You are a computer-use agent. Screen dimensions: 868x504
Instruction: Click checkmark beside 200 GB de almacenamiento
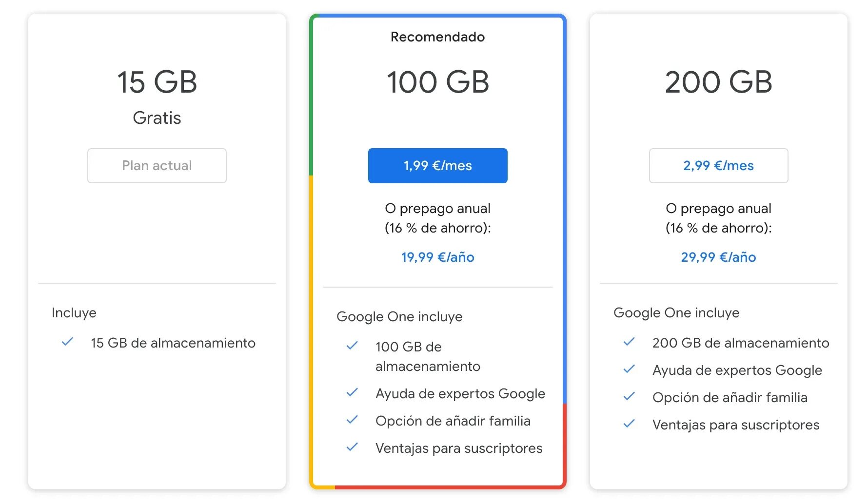(x=629, y=342)
